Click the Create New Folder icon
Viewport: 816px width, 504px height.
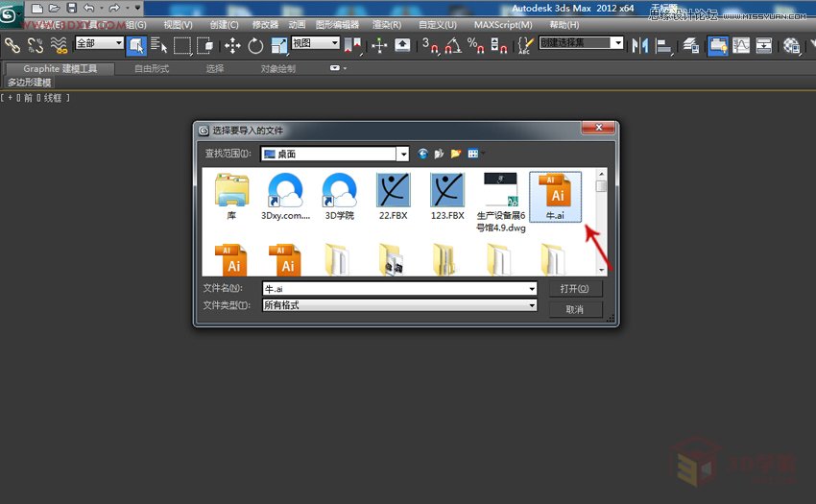456,154
